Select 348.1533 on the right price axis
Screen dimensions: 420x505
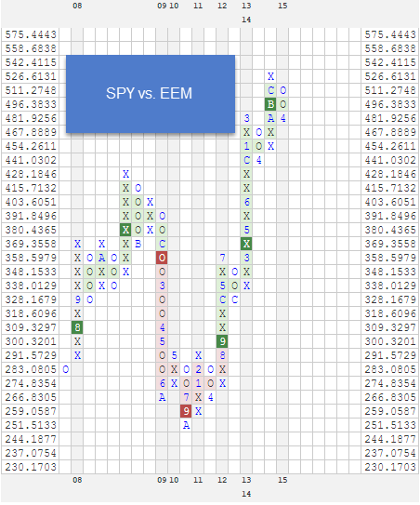click(x=390, y=272)
